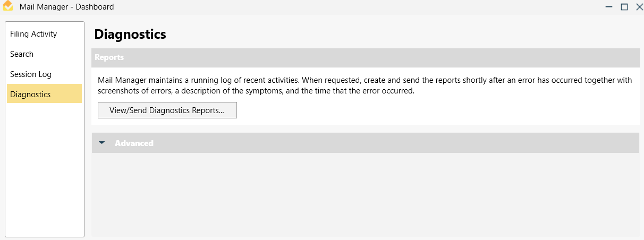The image size is (644, 240).
Task: Select the highlighted Diagnostics sidebar item
Action: [x=45, y=95]
